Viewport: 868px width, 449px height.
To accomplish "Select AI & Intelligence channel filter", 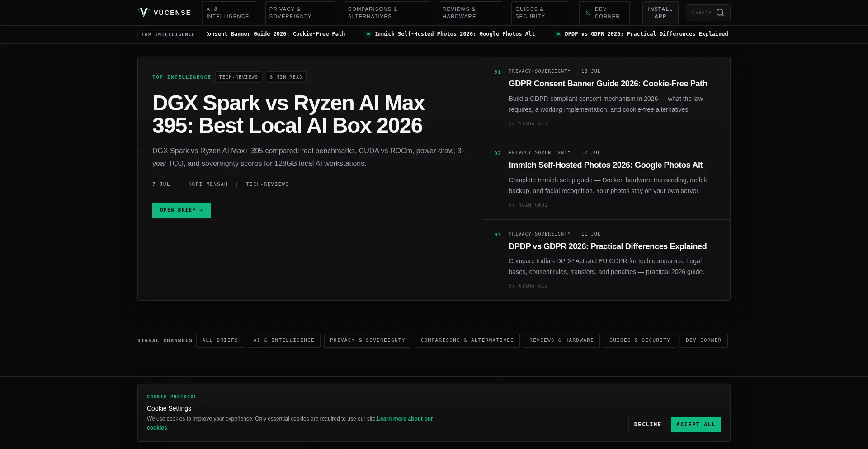I will (x=284, y=340).
